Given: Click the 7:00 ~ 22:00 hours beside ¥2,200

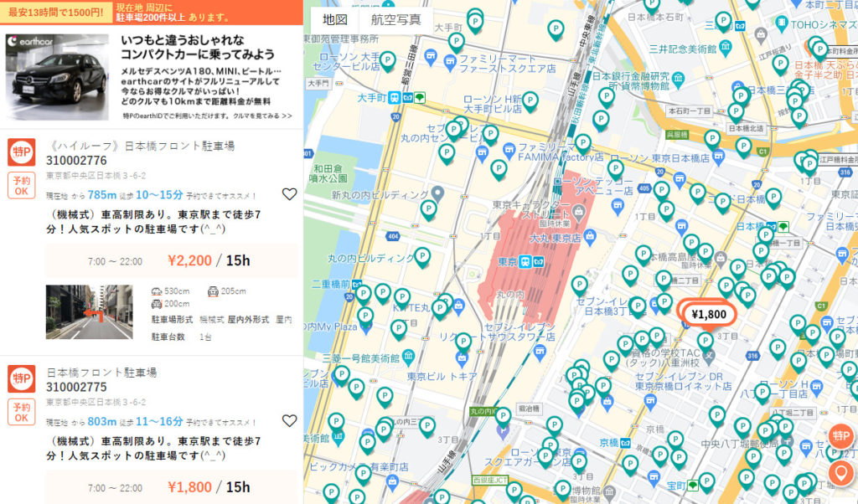Looking at the screenshot, I should (115, 262).
